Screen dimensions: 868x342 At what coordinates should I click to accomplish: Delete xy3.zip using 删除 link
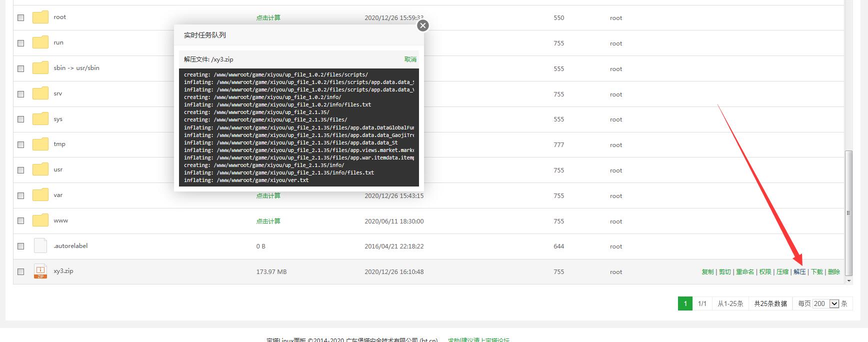pos(833,272)
